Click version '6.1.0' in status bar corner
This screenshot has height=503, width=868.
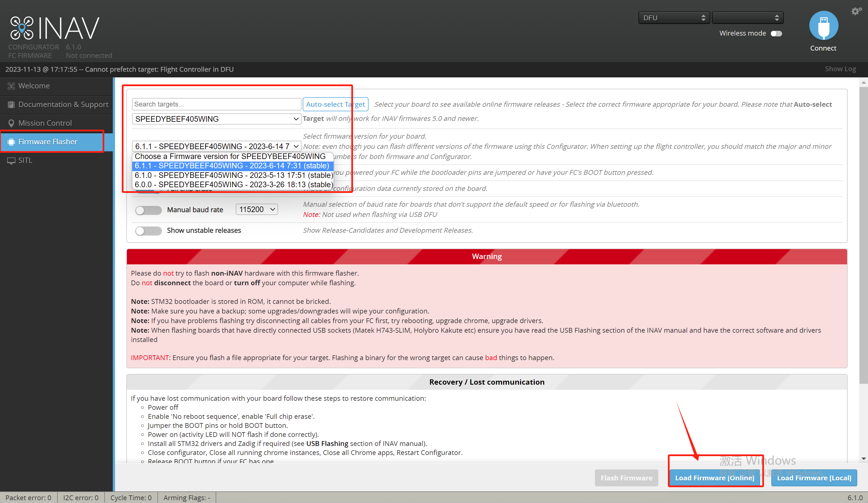[855, 497]
